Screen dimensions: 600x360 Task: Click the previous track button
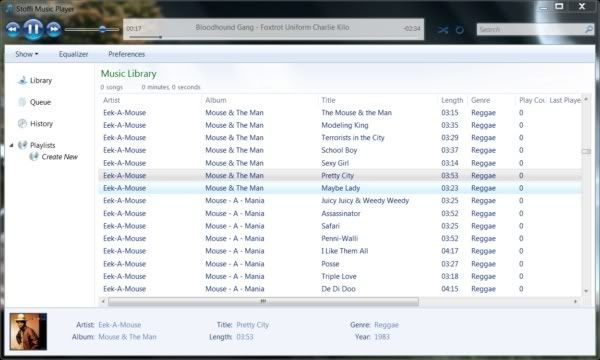pyautogui.click(x=13, y=29)
